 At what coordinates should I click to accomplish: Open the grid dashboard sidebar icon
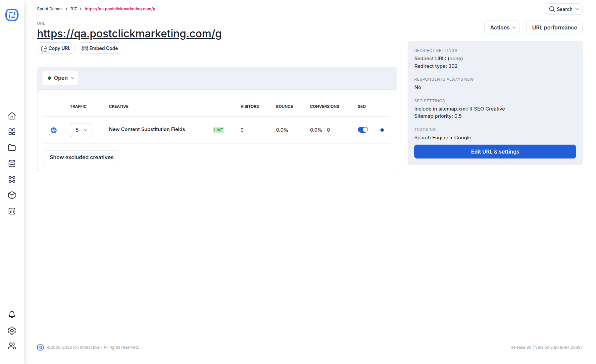(12, 132)
